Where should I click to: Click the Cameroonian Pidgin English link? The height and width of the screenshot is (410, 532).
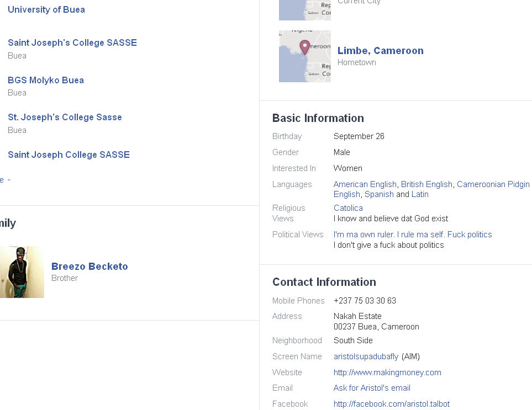[x=493, y=184]
